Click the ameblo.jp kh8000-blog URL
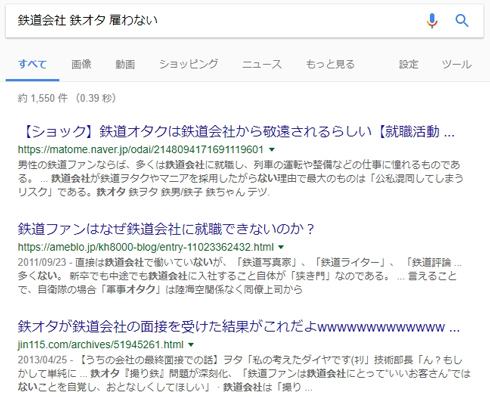This screenshot has height=397, width=490. coord(146,247)
